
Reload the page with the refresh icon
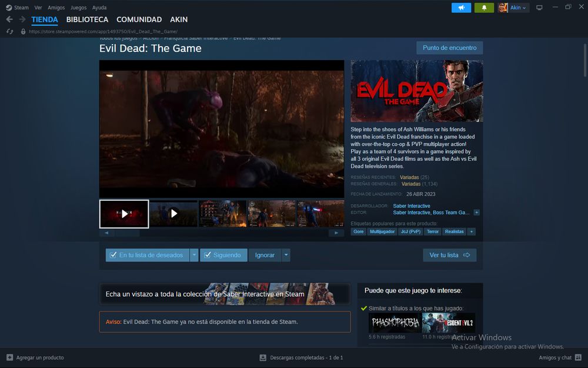coord(10,32)
